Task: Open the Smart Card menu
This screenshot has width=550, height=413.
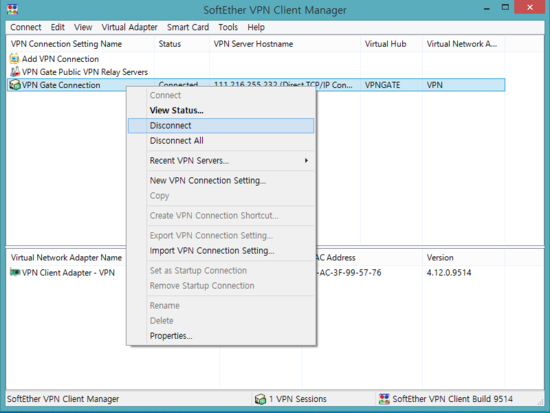Action: tap(188, 27)
